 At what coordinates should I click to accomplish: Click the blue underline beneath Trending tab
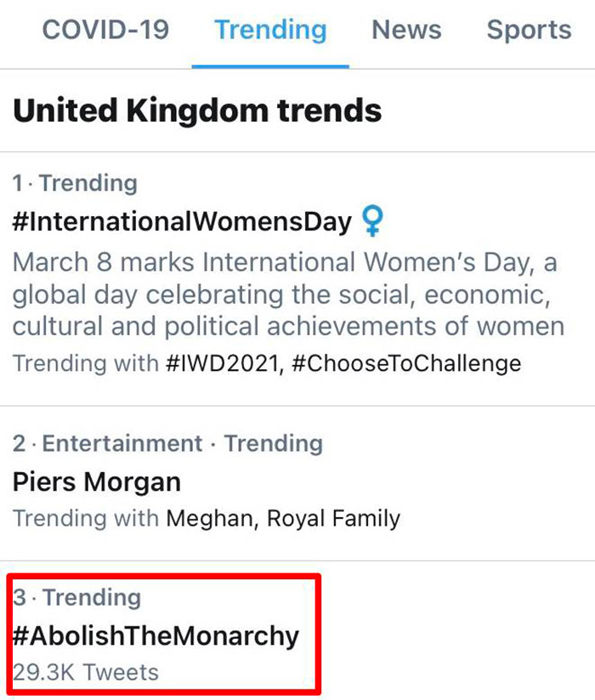point(270,65)
